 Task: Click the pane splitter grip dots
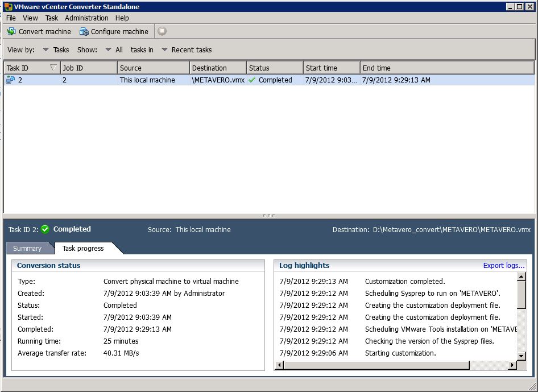269,216
